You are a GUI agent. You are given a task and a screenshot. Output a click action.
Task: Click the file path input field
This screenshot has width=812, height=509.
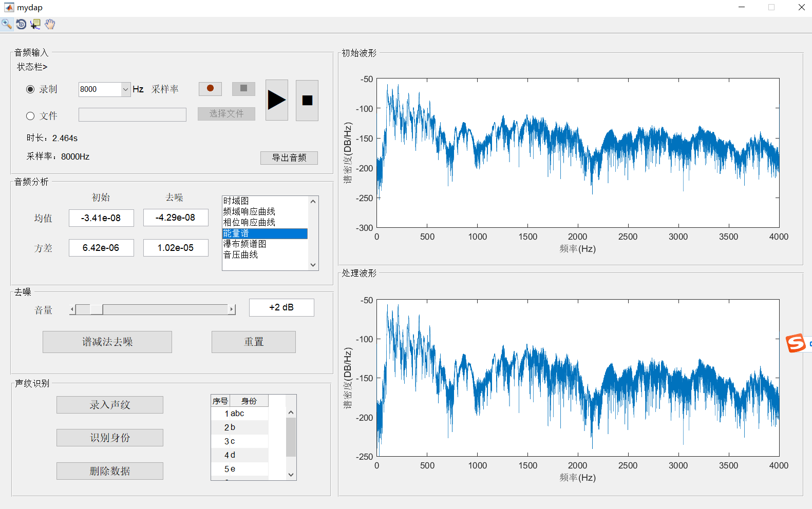coord(133,114)
